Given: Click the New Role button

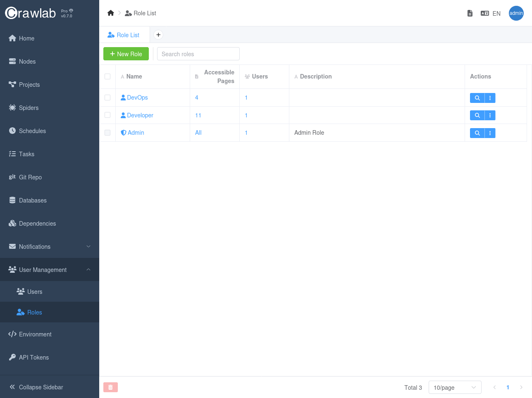Looking at the screenshot, I should point(126,54).
